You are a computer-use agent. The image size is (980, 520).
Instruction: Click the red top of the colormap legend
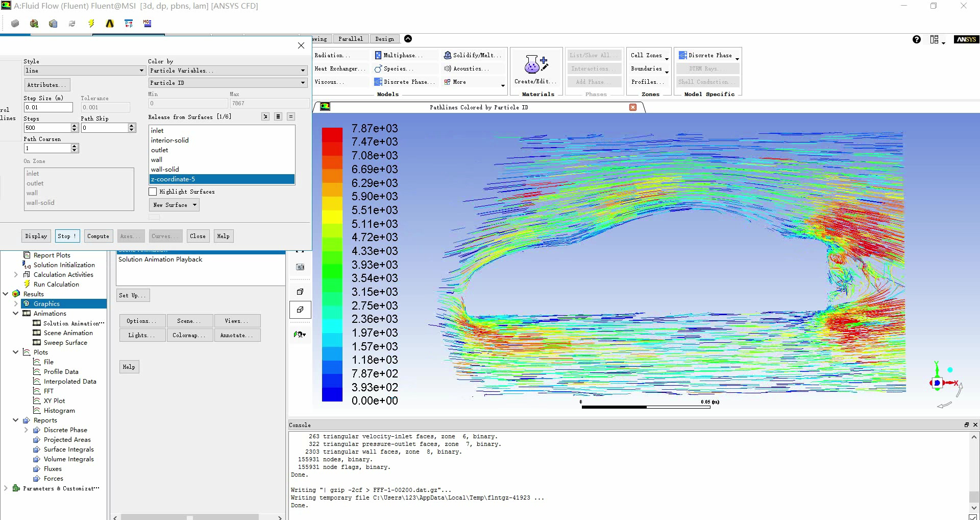point(332,134)
